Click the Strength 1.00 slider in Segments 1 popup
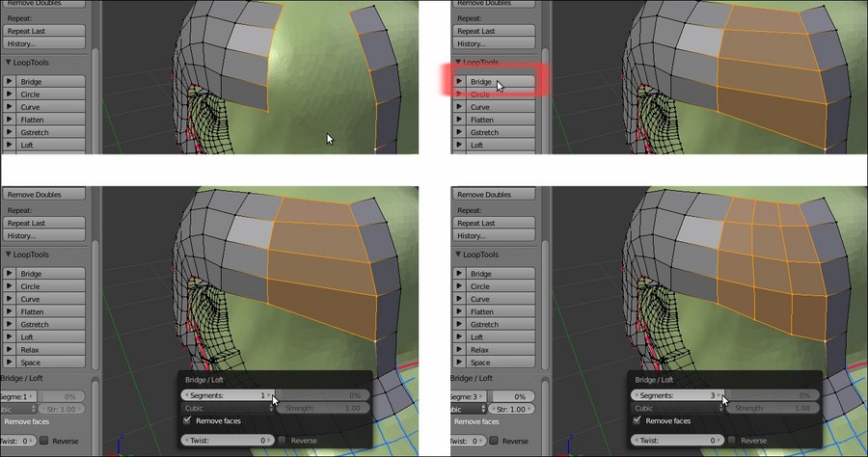The image size is (868, 457). point(323,409)
